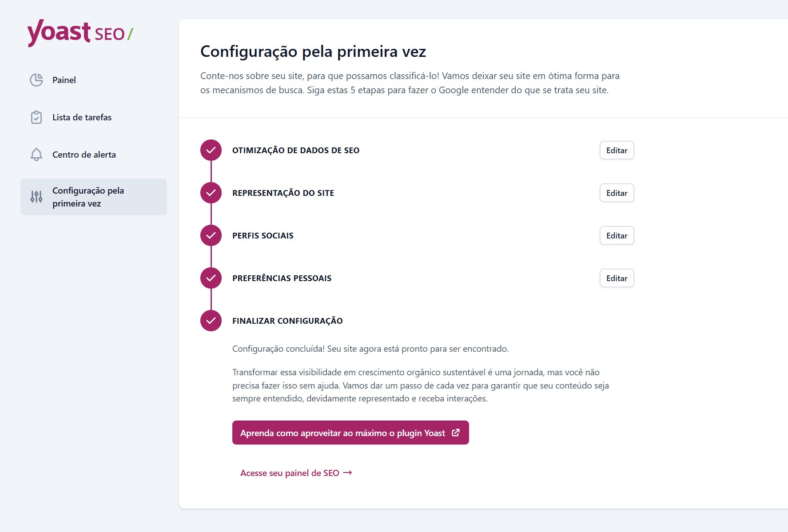The width and height of the screenshot is (788, 532).
Task: Open Lista de tarefas in sidebar
Action: pos(94,117)
